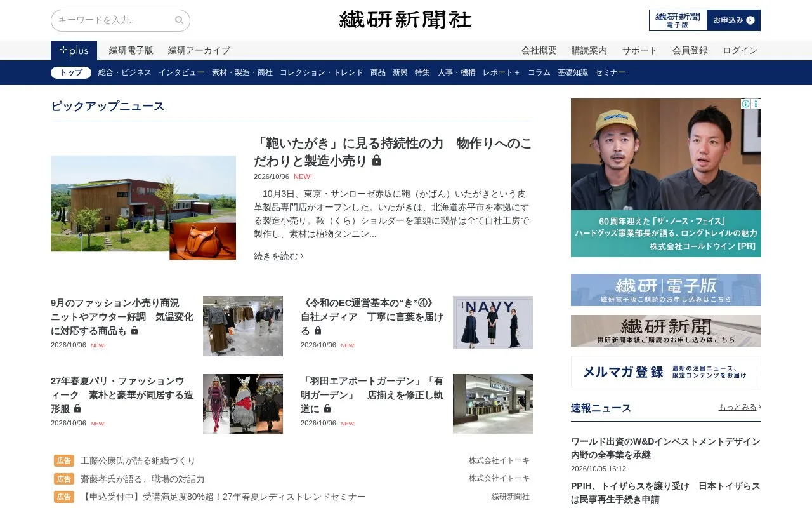Open 購読案内 link

click(x=589, y=50)
